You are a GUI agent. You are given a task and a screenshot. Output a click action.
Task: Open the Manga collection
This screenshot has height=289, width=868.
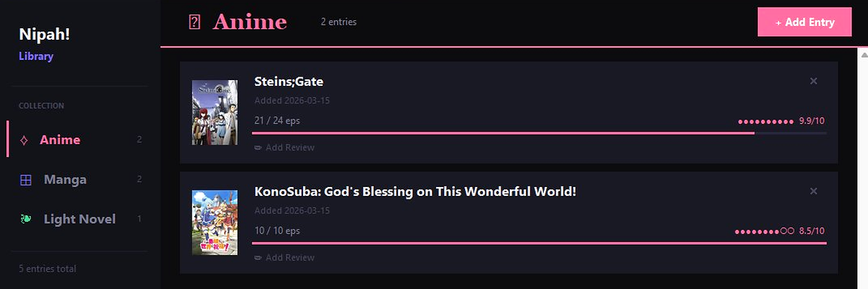coord(65,180)
